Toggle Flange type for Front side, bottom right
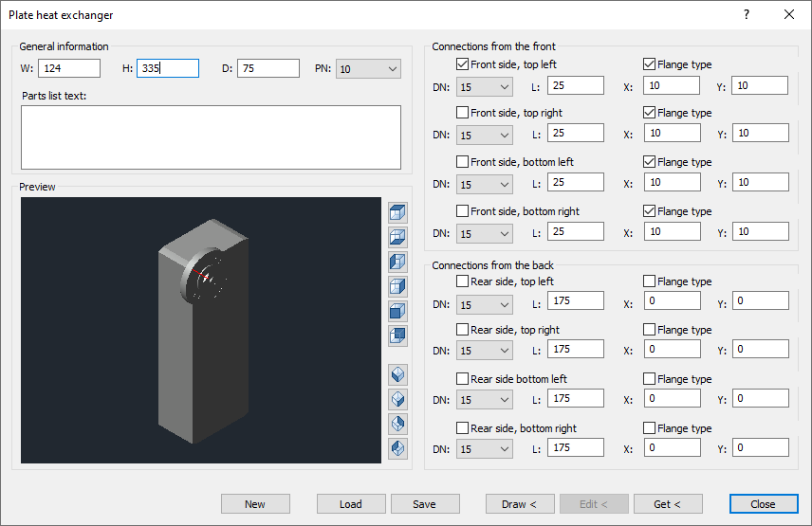Image resolution: width=812 pixels, height=526 pixels. [x=650, y=211]
